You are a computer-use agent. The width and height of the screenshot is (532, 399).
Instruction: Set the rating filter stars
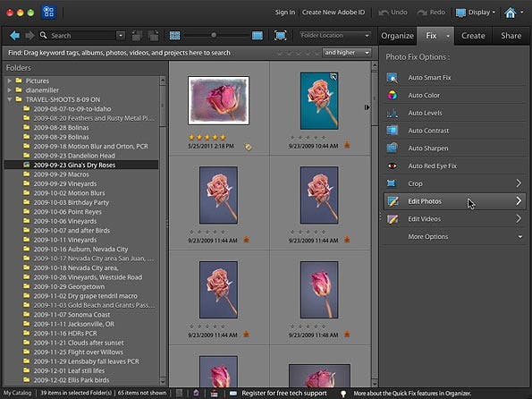click(298, 54)
